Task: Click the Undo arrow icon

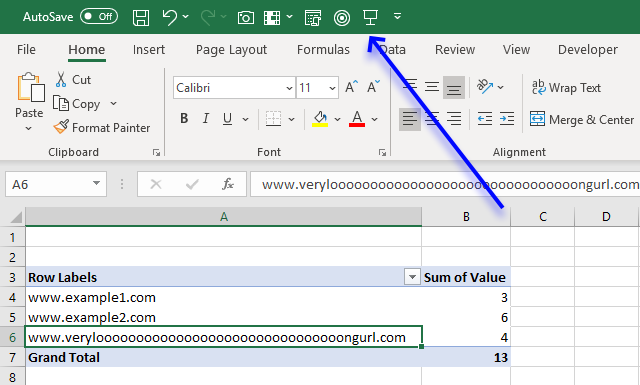Action: click(170, 17)
